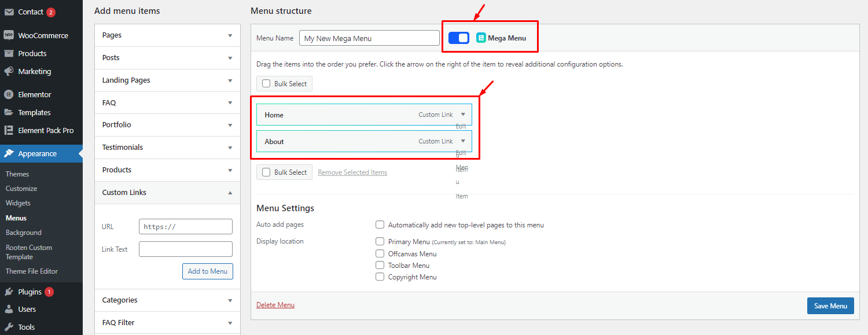Check the Primary Menu display location
Screen dimensions: 868x335
click(380, 241)
